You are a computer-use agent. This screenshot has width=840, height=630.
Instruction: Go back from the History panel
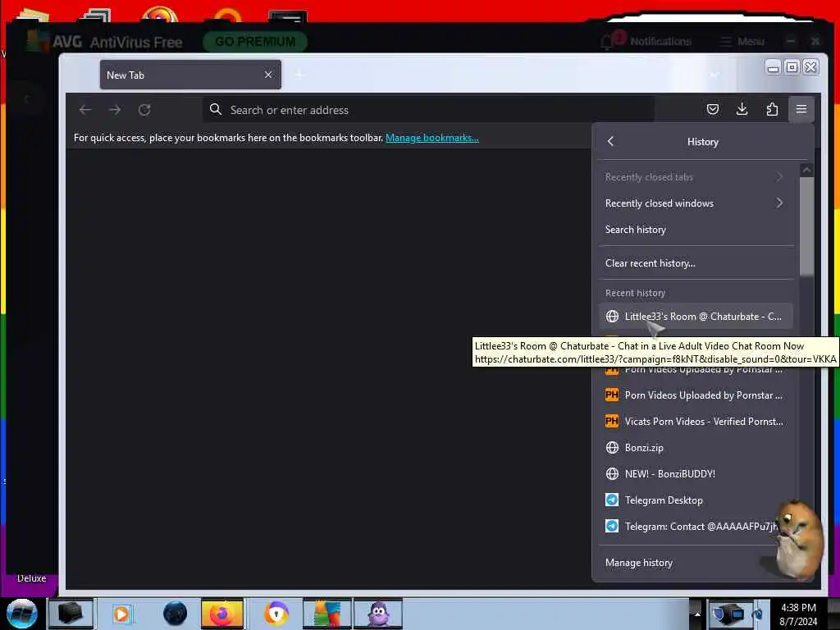point(610,141)
